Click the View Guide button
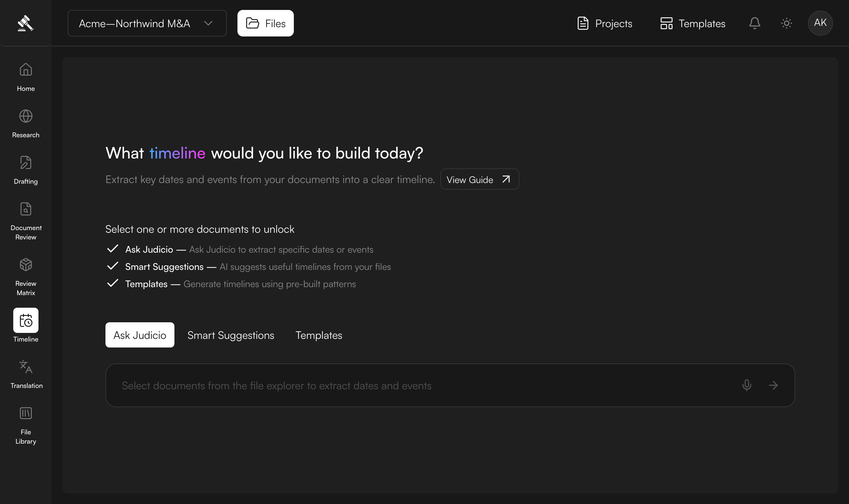849x504 pixels. [480, 179]
